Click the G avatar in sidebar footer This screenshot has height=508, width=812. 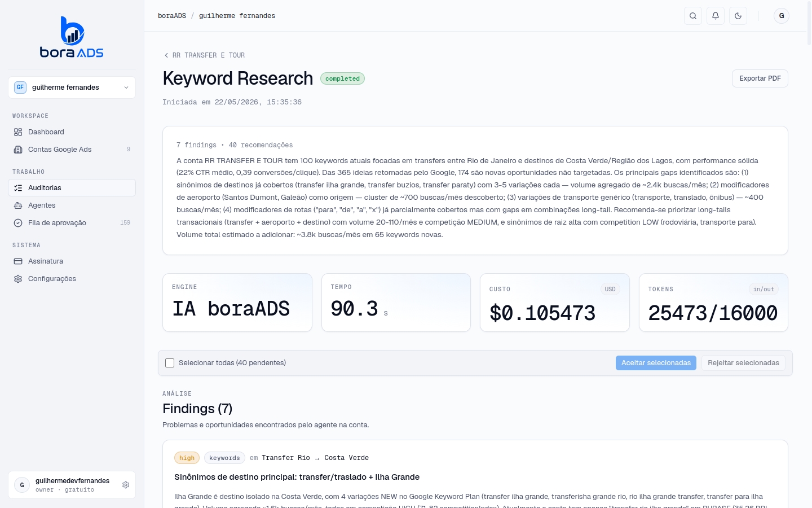coord(22,485)
